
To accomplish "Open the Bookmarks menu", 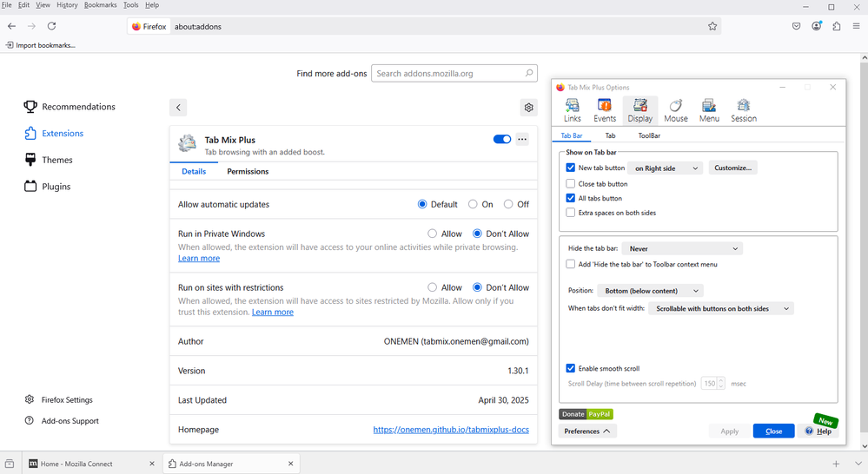I will pyautogui.click(x=100, y=5).
